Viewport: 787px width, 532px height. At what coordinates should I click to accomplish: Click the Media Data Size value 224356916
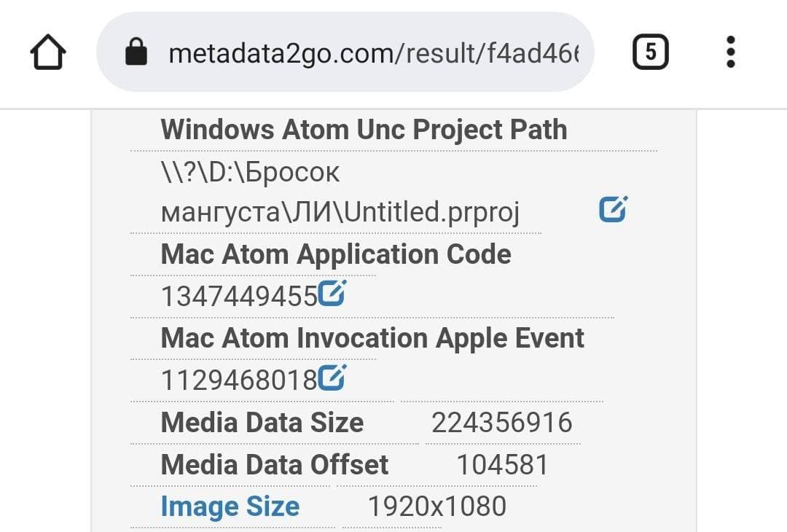click(x=501, y=423)
